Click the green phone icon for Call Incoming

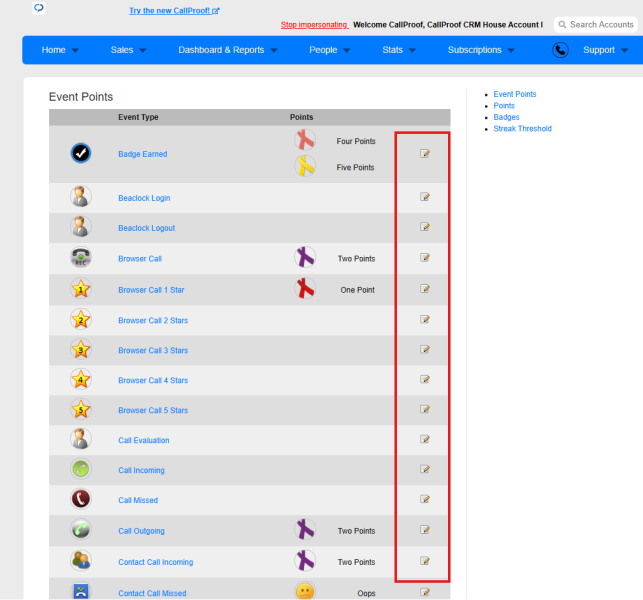click(81, 469)
